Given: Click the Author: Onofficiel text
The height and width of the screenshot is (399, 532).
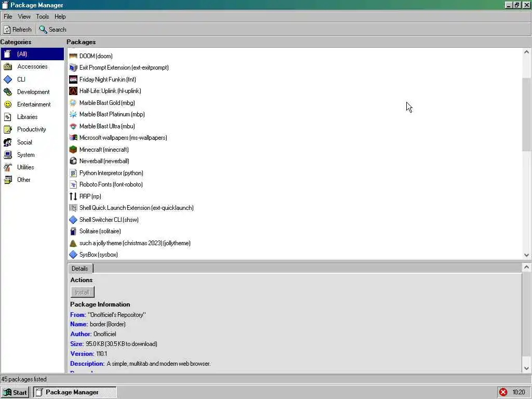Looking at the screenshot, I should [x=93, y=334].
